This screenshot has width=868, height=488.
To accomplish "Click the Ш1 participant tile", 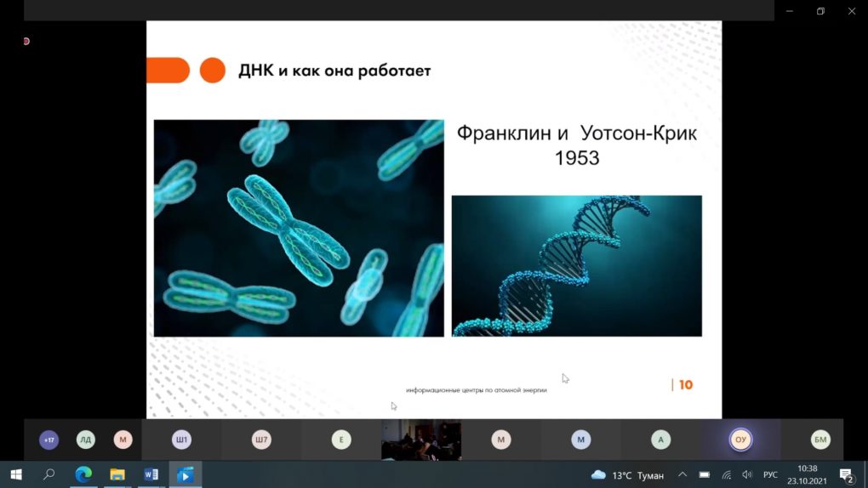I will tap(181, 440).
